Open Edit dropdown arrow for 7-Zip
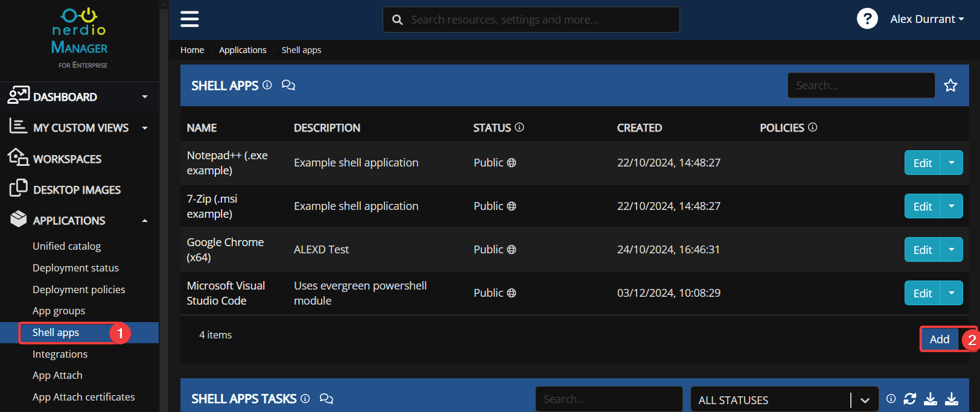 (x=952, y=206)
